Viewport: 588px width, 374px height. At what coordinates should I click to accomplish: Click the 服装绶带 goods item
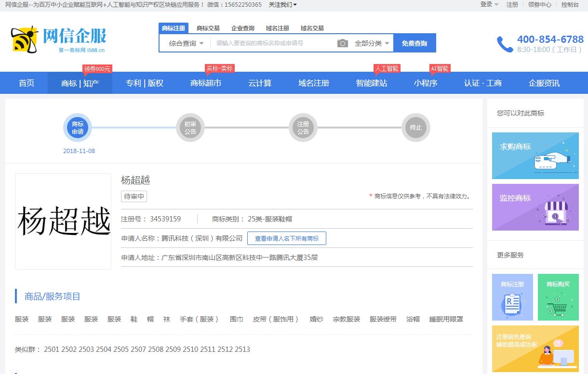tap(383, 319)
